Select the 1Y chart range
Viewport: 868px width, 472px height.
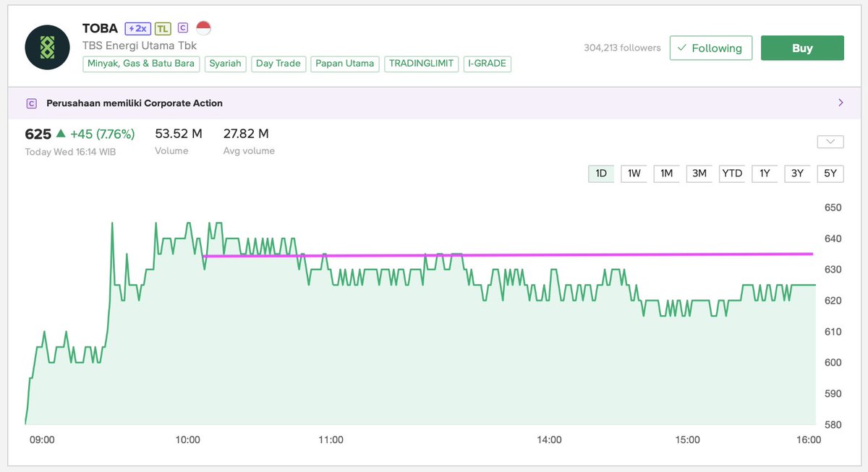coord(765,173)
